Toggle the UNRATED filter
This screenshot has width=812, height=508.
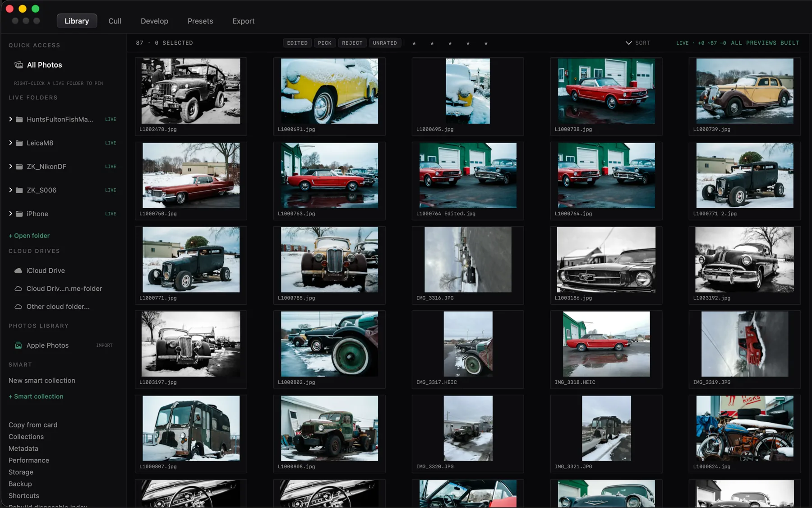pos(385,43)
